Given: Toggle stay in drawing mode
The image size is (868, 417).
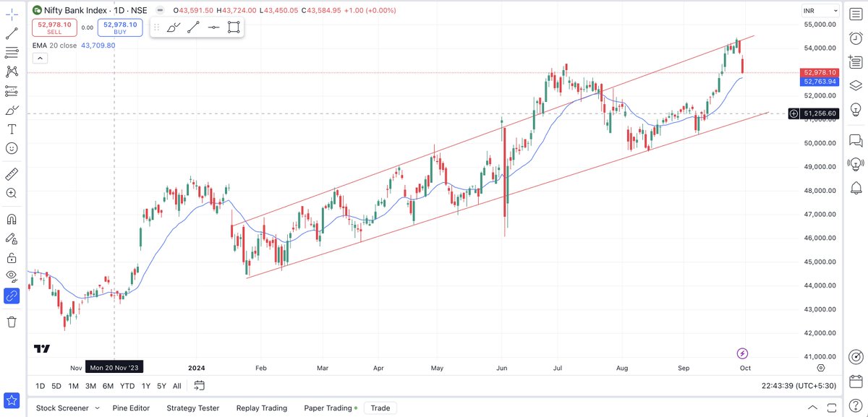Looking at the screenshot, I should click(12, 238).
